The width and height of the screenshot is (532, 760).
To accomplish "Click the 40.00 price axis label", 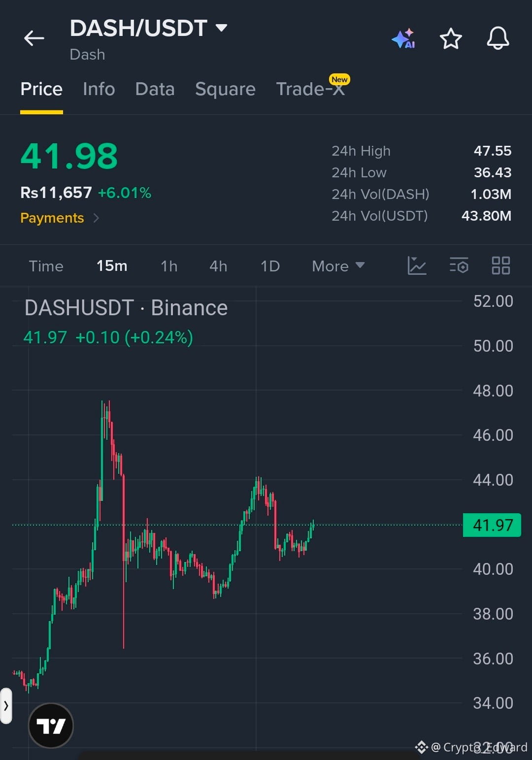I will [493, 569].
